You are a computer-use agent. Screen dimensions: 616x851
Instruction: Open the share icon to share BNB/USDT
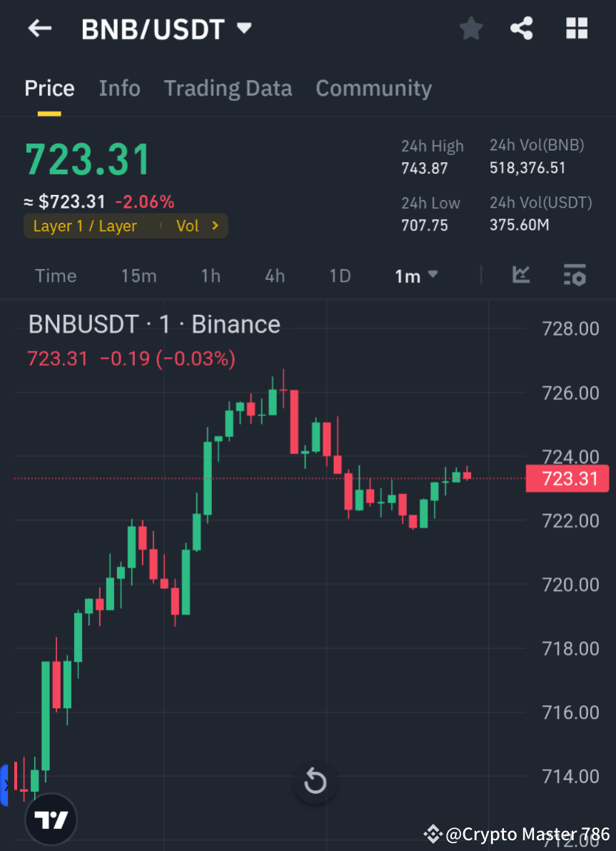pos(522,28)
